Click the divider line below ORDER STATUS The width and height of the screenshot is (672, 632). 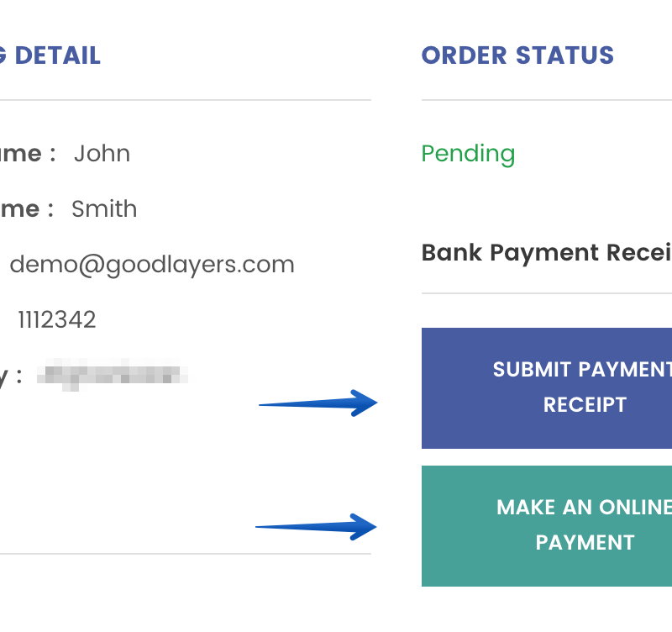(x=546, y=100)
